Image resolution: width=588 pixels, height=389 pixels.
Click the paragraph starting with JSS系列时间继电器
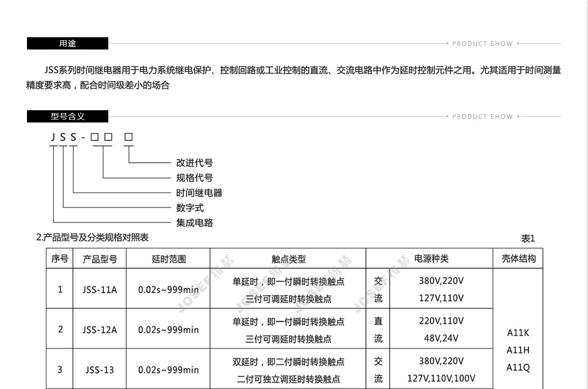294,77
